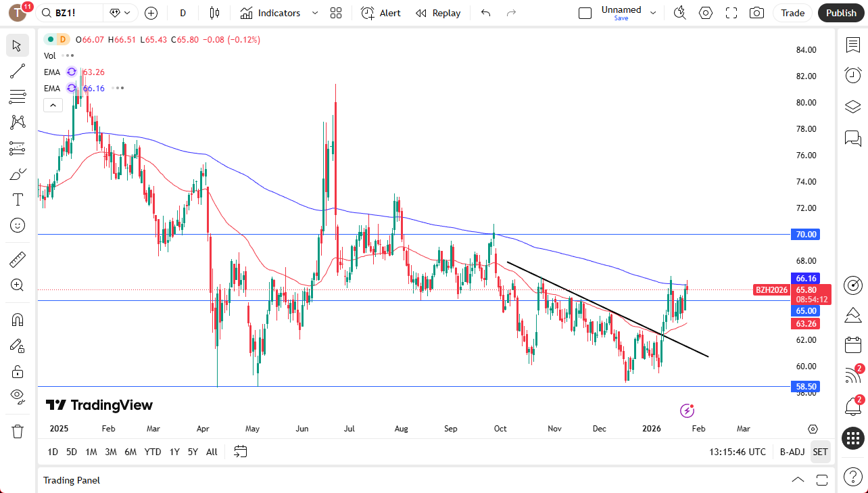Select the 1M date range

click(x=91, y=452)
